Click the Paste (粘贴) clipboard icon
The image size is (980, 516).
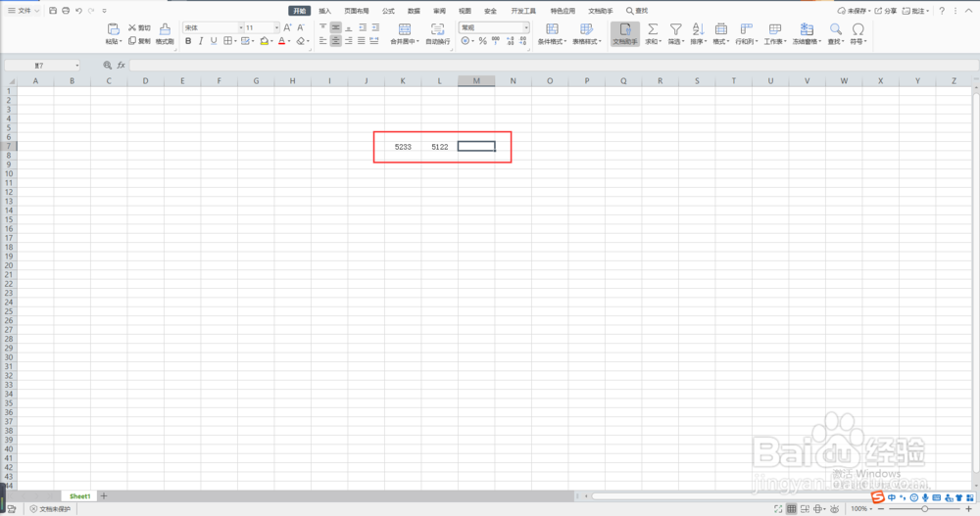113,28
